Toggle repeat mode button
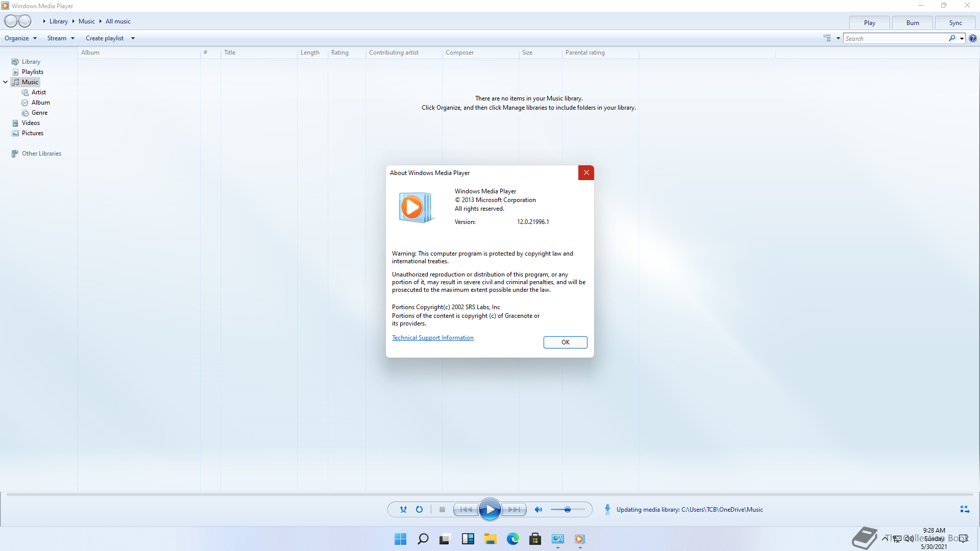 (x=419, y=509)
